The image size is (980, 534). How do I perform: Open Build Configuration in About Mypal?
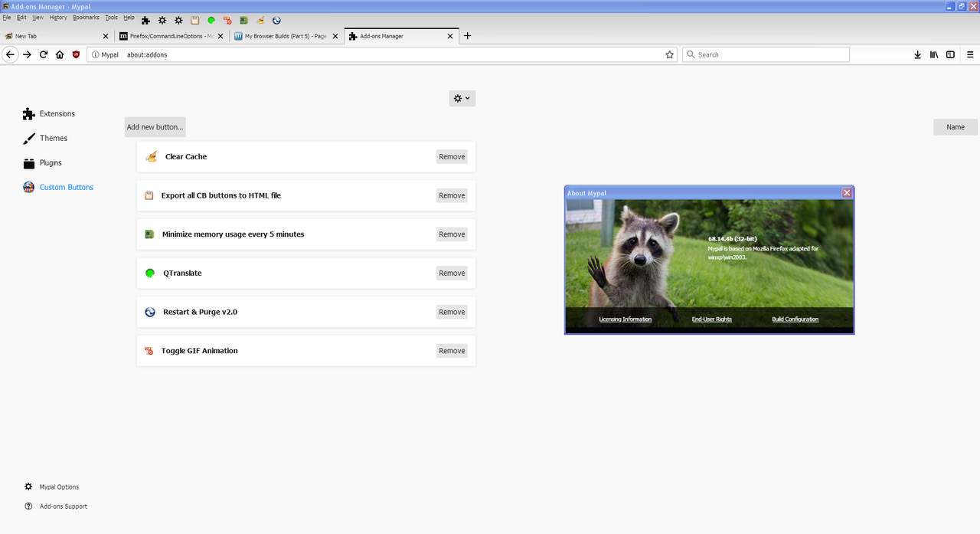pyautogui.click(x=795, y=319)
